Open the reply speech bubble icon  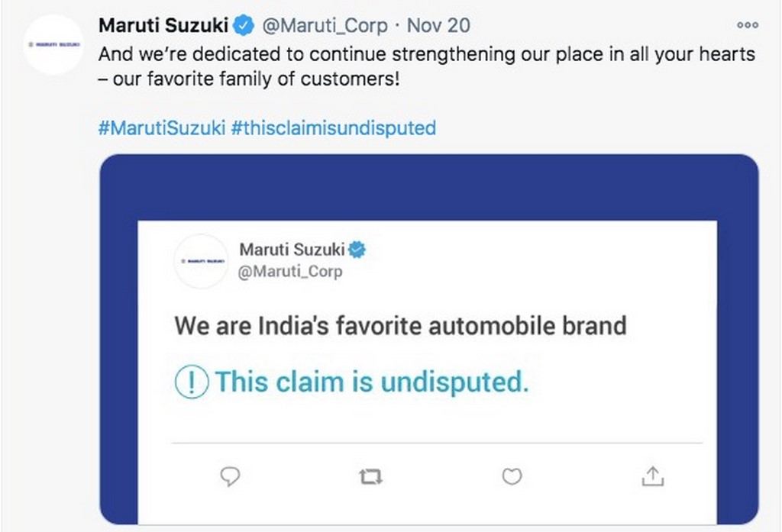[x=229, y=476]
